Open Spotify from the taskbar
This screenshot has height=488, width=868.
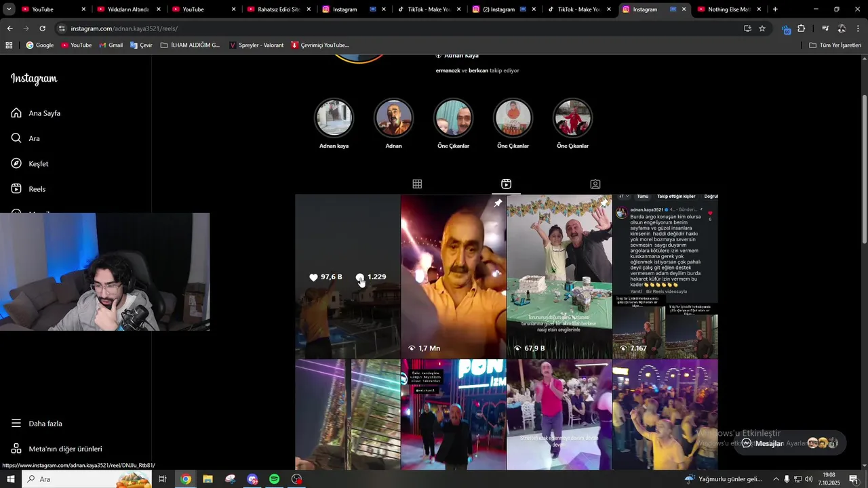tap(274, 479)
